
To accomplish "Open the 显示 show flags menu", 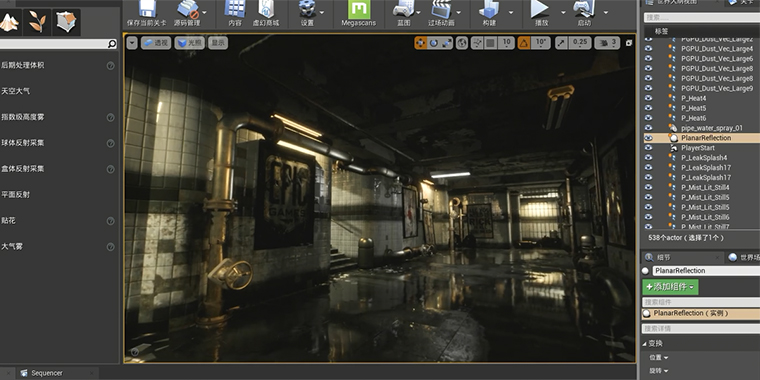I will (x=218, y=43).
